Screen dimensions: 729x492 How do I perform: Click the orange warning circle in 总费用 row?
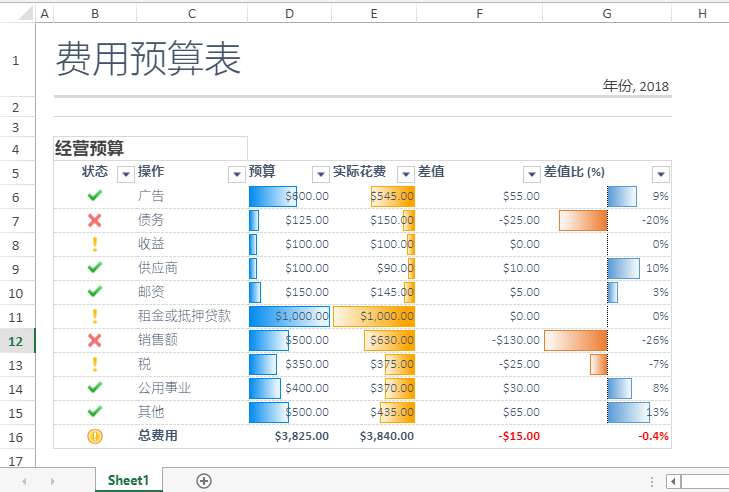(x=95, y=436)
